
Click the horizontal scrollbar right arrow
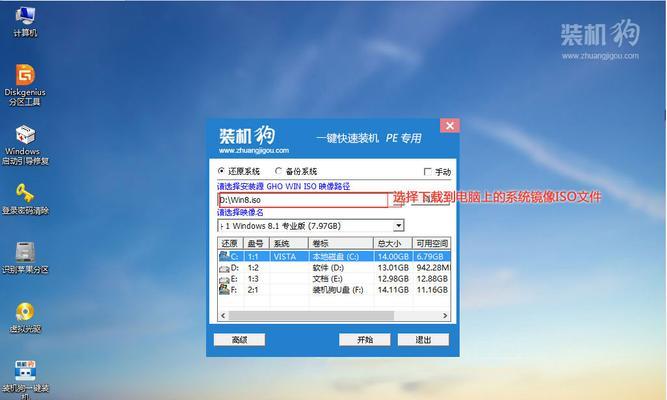445,315
